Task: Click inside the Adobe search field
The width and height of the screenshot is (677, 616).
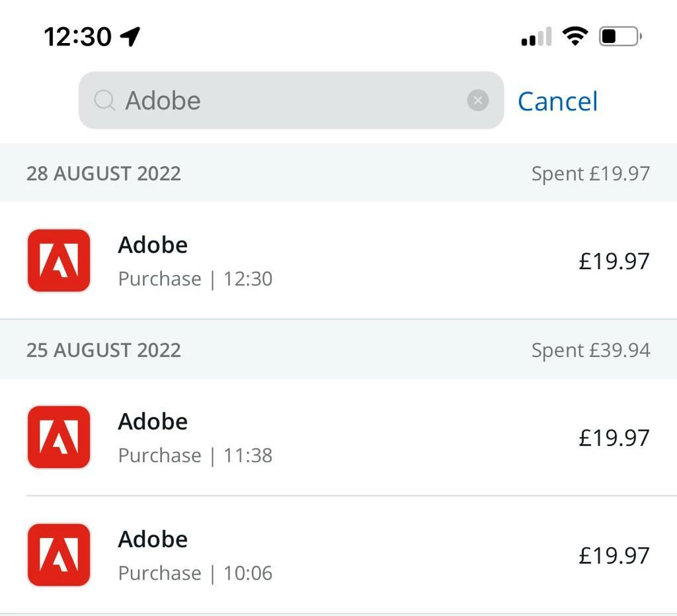Action: point(291,100)
